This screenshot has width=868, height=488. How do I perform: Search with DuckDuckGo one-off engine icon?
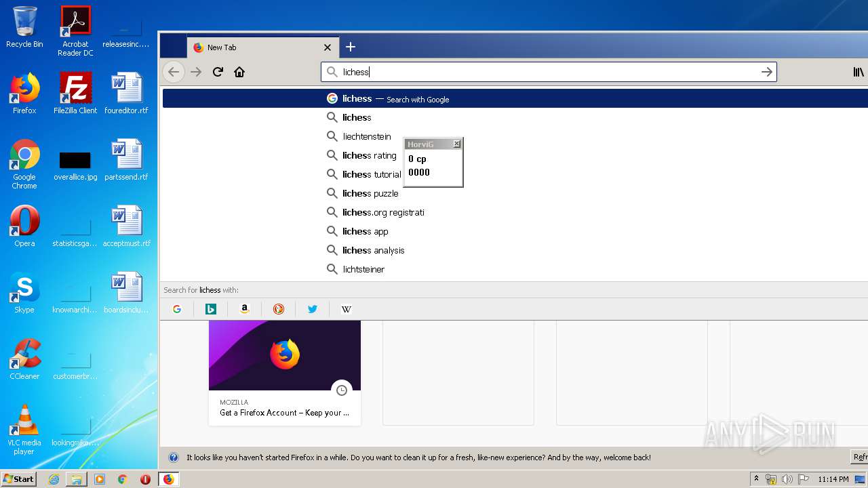point(279,309)
